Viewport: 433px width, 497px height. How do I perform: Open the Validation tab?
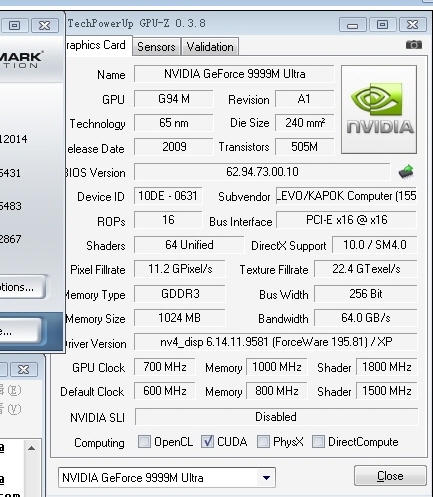[x=210, y=46]
